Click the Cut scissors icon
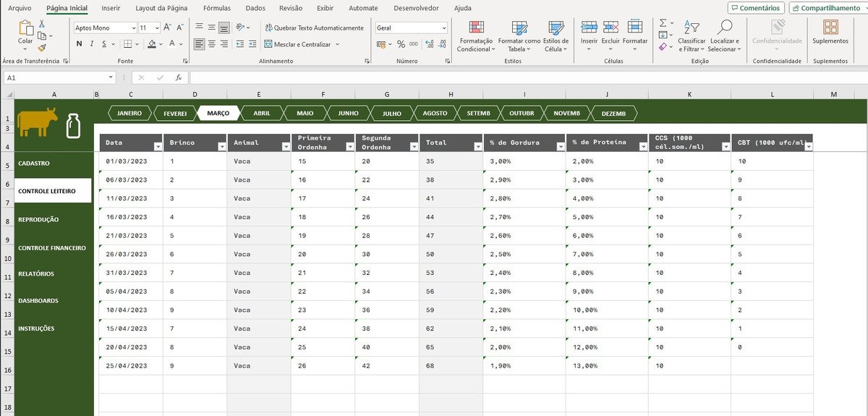 pos(42,24)
